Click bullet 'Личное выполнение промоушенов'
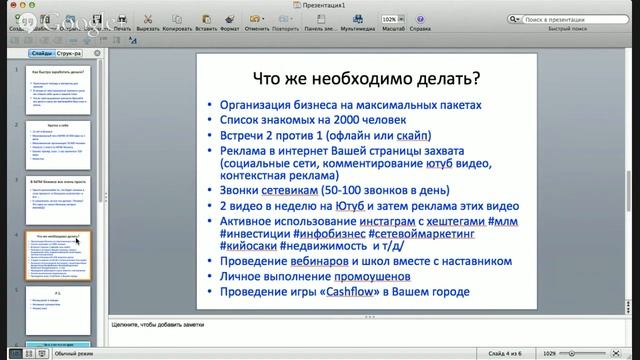640x360 pixels. click(315, 276)
